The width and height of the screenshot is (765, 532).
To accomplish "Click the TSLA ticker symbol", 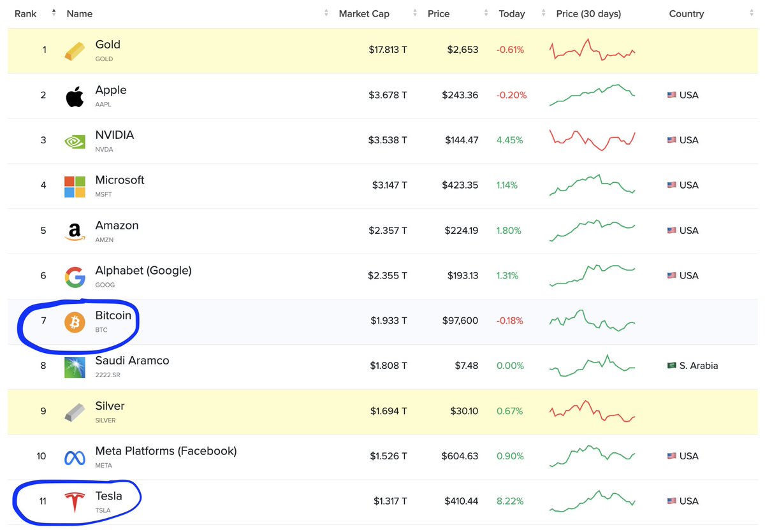I will 103,511.
